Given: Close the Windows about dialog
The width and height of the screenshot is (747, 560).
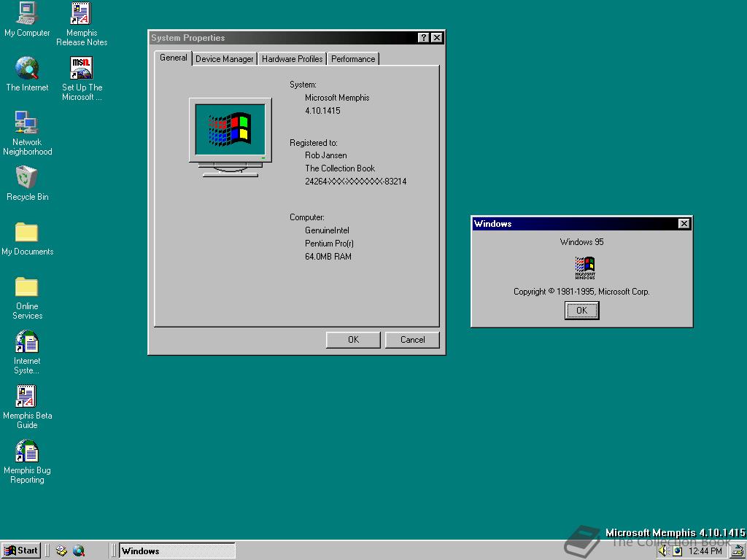Looking at the screenshot, I should pyautogui.click(x=684, y=223).
